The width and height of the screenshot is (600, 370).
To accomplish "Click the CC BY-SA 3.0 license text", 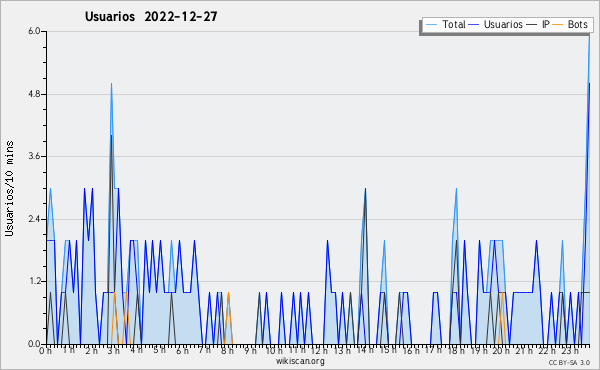I will coord(569,362).
